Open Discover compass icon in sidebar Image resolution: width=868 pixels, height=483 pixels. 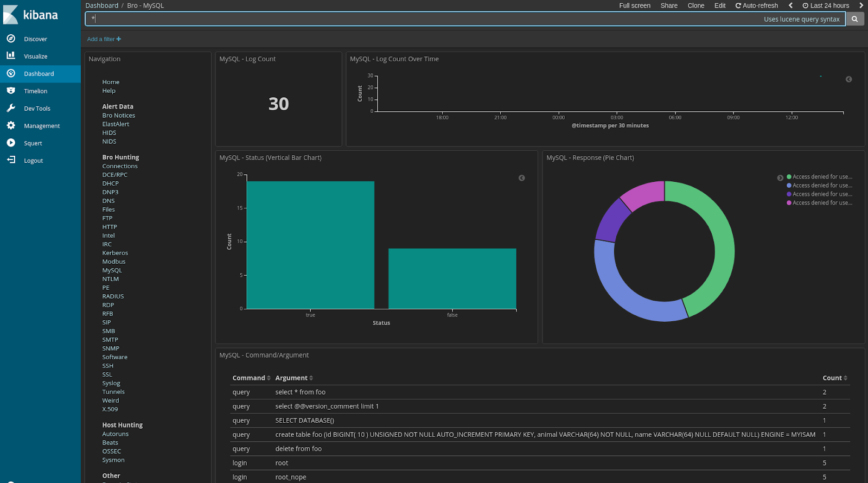(11, 39)
